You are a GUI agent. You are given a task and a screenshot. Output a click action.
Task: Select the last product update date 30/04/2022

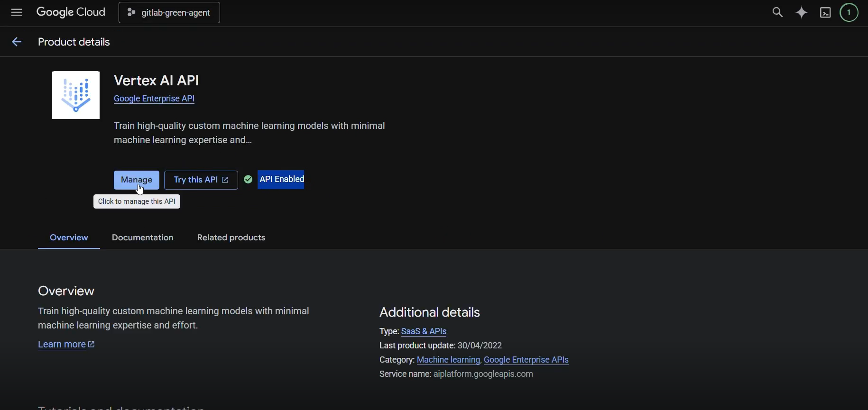[480, 346]
